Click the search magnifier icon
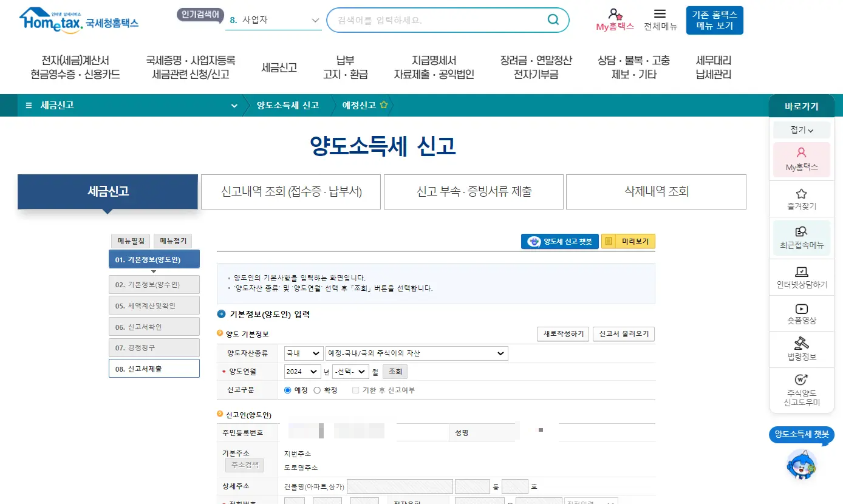This screenshot has height=504, width=843. pos(553,20)
